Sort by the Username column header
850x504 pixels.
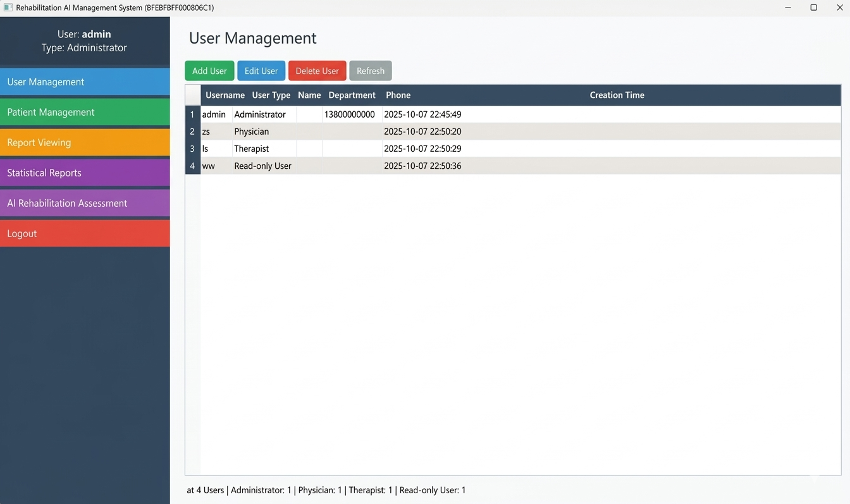225,95
